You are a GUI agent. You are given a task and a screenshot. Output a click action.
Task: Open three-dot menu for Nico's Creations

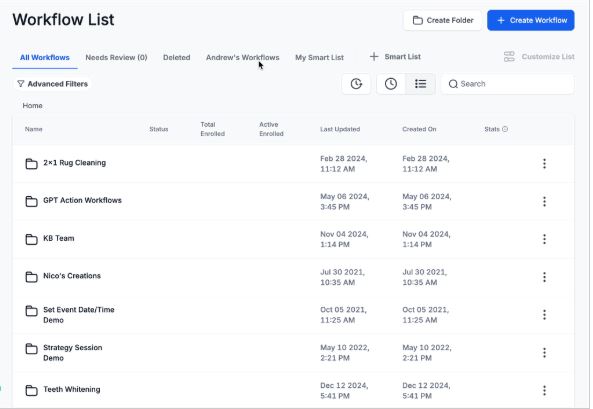(544, 277)
